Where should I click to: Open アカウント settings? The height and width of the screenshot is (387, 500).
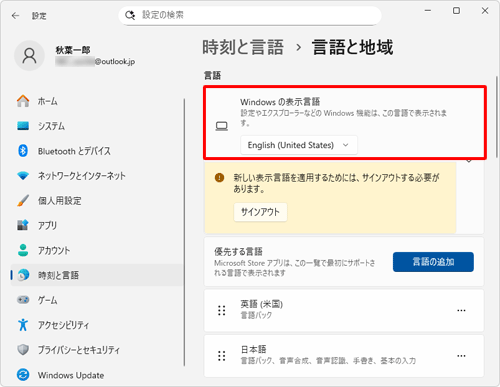pyautogui.click(x=97, y=250)
